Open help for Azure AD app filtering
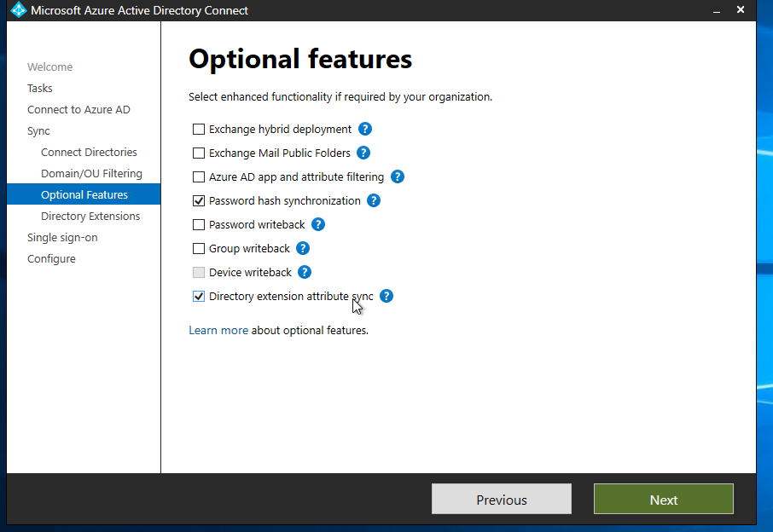 click(398, 176)
